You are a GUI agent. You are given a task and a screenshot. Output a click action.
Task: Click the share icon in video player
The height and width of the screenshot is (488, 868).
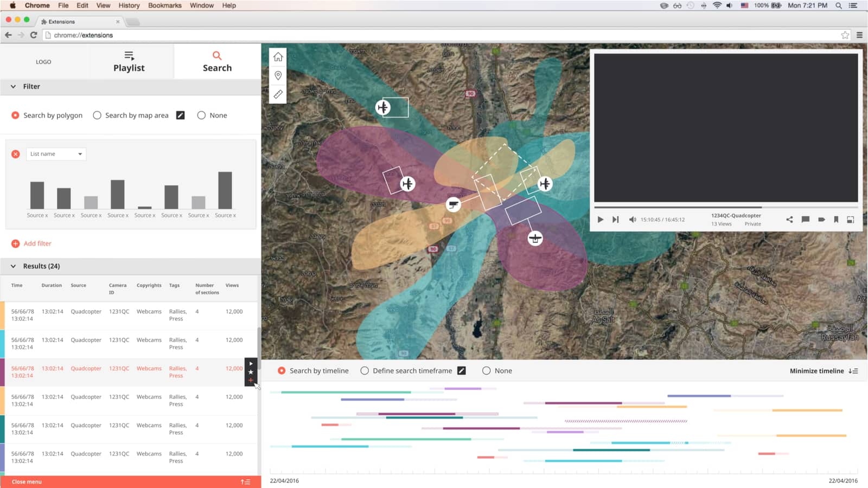click(789, 220)
